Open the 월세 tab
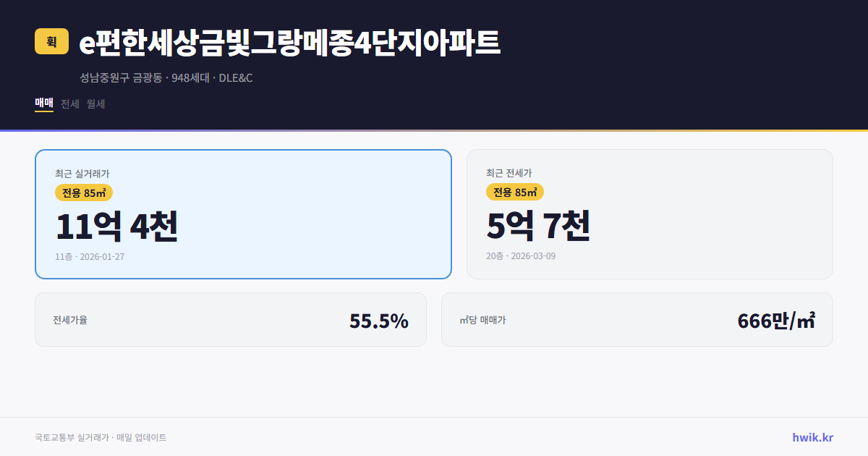 click(95, 104)
